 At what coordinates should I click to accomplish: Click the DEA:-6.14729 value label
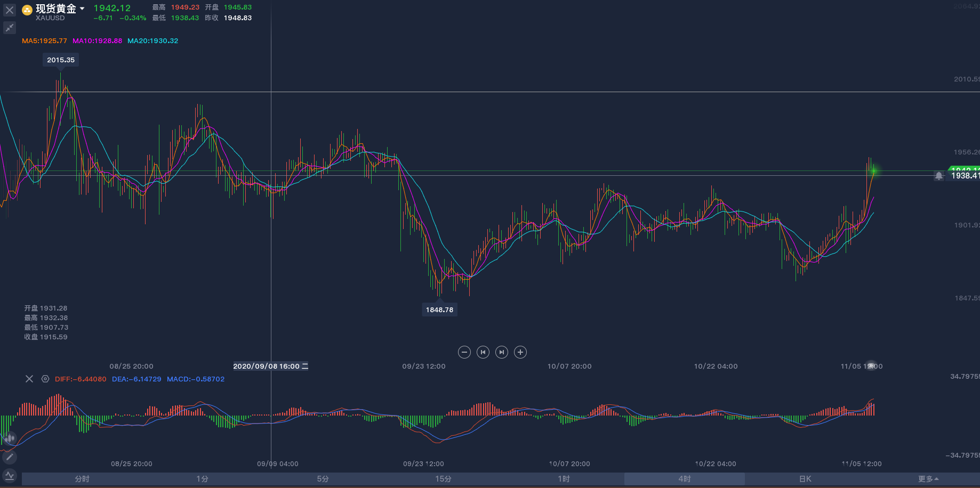pos(136,379)
